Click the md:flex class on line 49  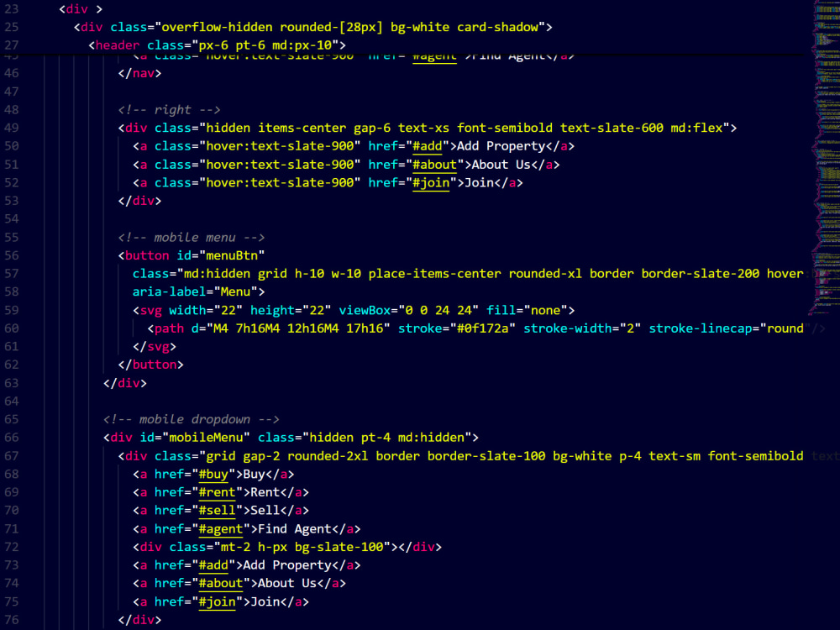[x=696, y=128]
